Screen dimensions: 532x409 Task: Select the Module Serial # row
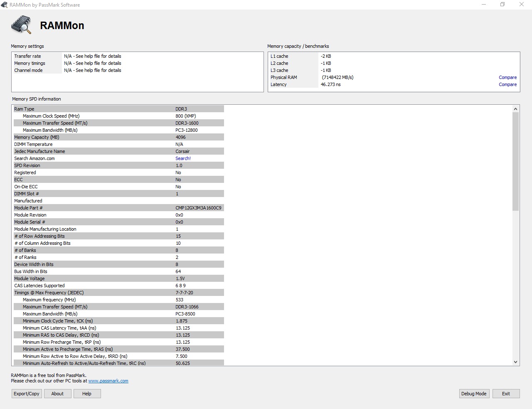pos(119,222)
